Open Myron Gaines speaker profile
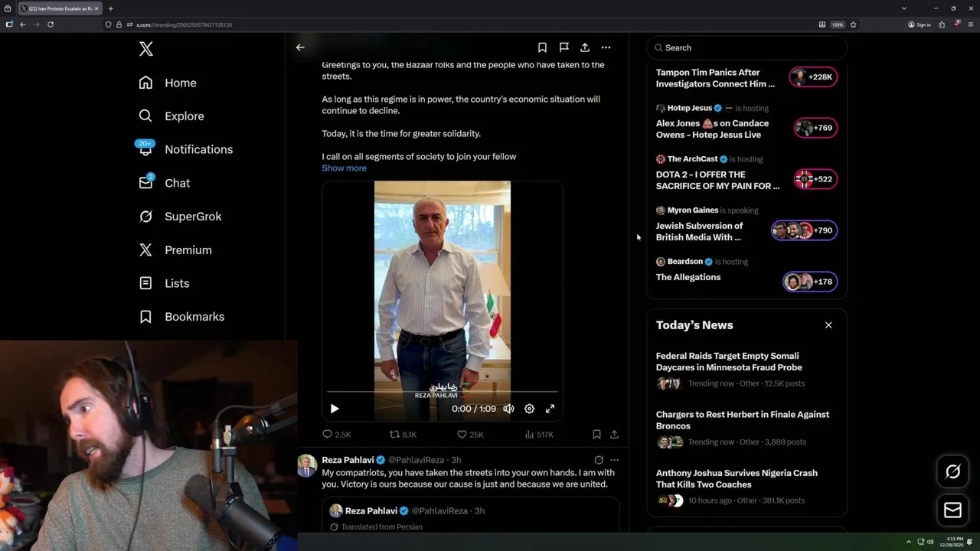The width and height of the screenshot is (980, 551). coord(692,210)
